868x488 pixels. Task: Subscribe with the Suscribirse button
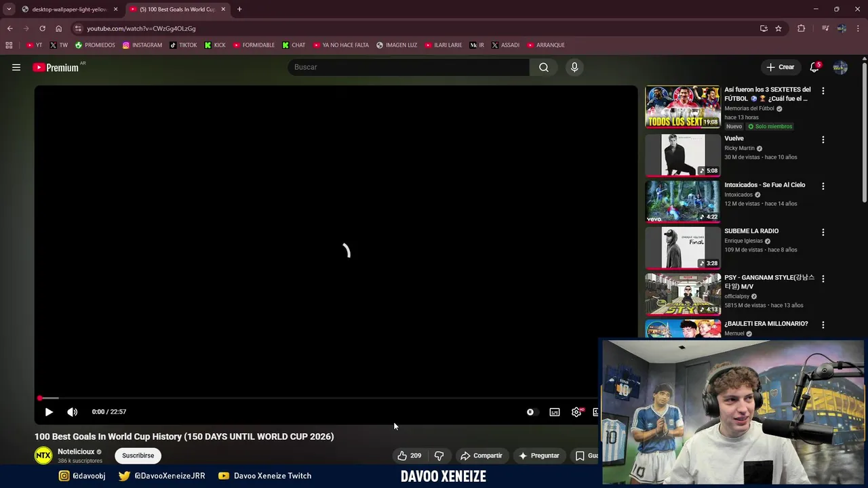click(x=138, y=455)
